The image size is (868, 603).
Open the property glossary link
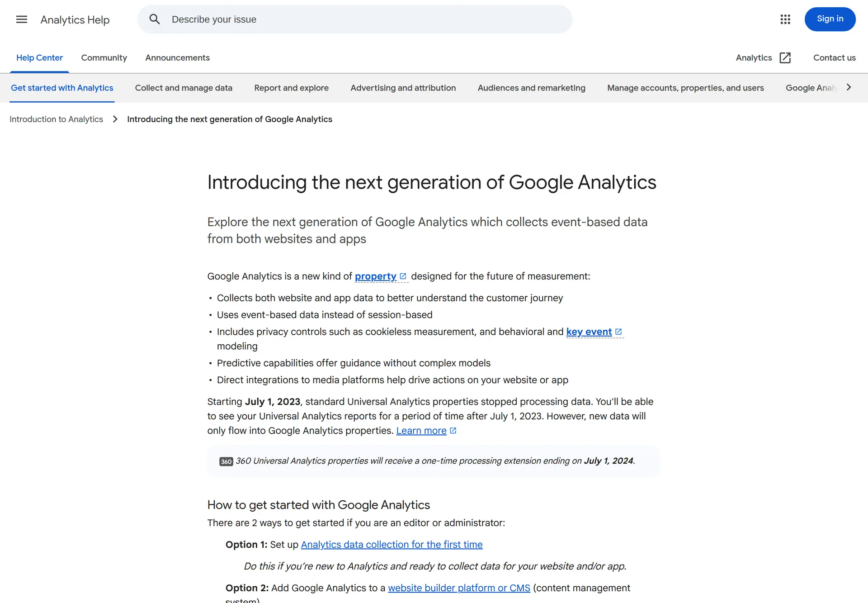[x=375, y=276]
